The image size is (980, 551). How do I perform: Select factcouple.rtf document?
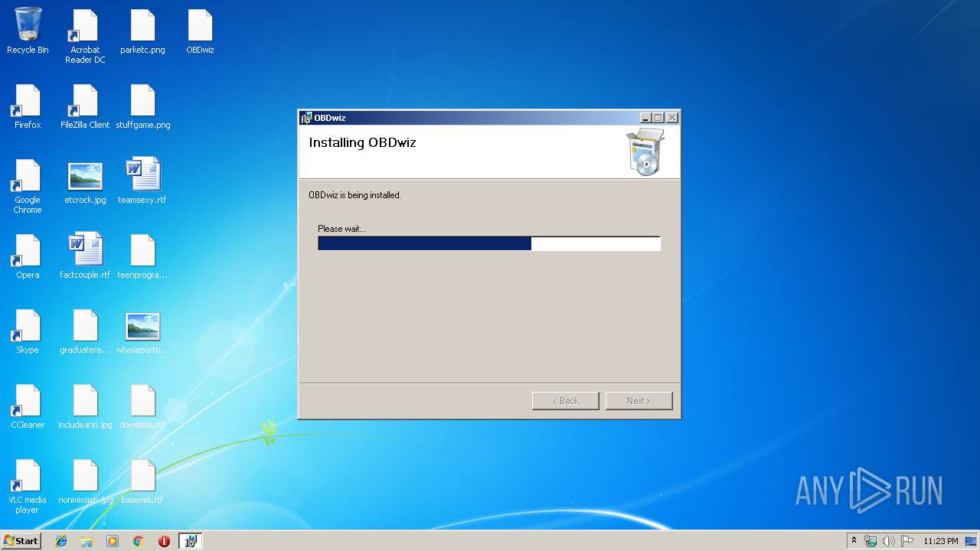click(85, 256)
